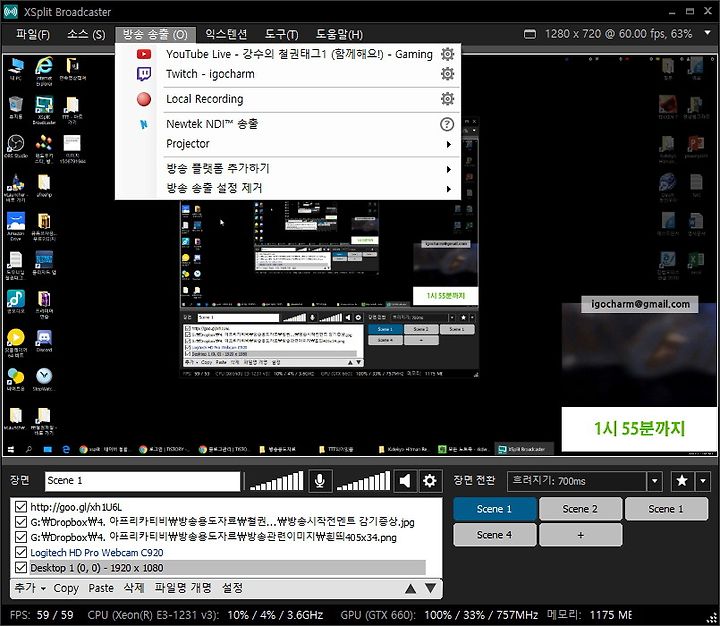The image size is (720, 626).
Task: Switch to Scene 4 button
Action: pos(494,535)
